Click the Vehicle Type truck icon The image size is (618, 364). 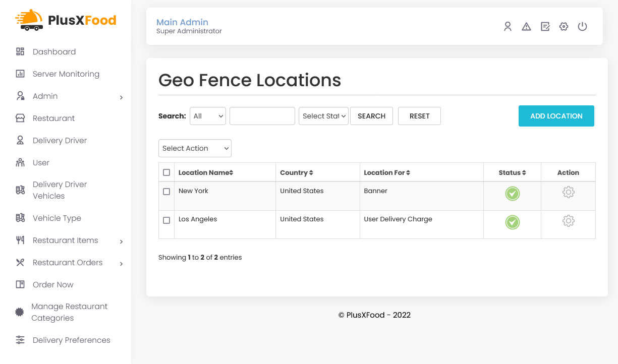pyautogui.click(x=20, y=218)
